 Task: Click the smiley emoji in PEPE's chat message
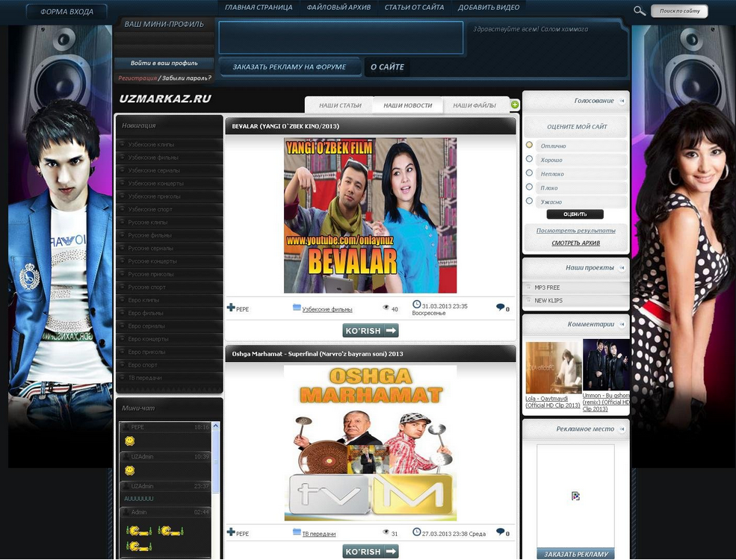click(x=129, y=441)
